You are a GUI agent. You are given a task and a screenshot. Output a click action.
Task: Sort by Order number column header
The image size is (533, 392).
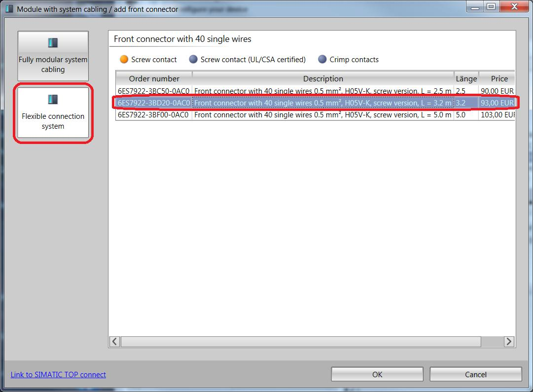coord(154,78)
